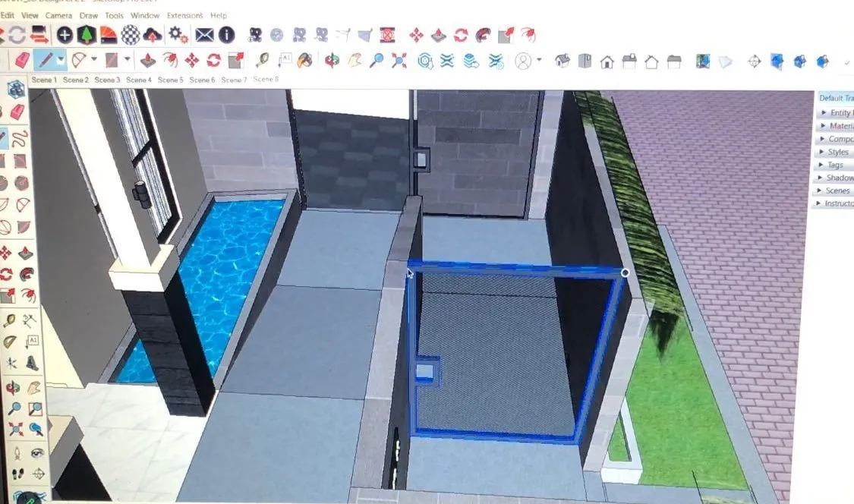Open the Tools menu
The width and height of the screenshot is (854, 504).
(x=114, y=15)
